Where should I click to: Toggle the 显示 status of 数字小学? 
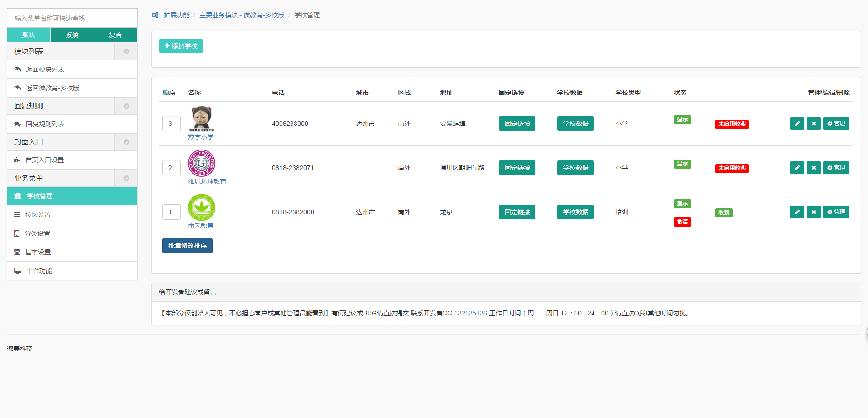682,119
